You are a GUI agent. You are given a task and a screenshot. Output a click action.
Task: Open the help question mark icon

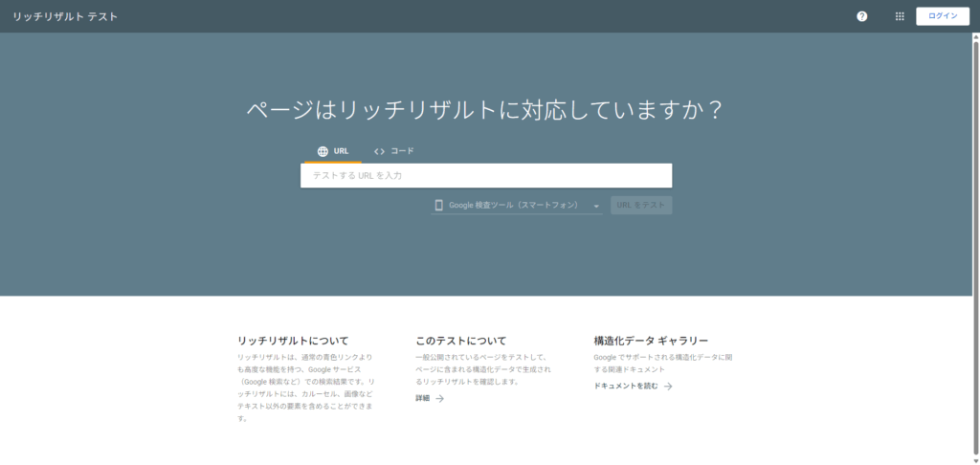pos(862,16)
